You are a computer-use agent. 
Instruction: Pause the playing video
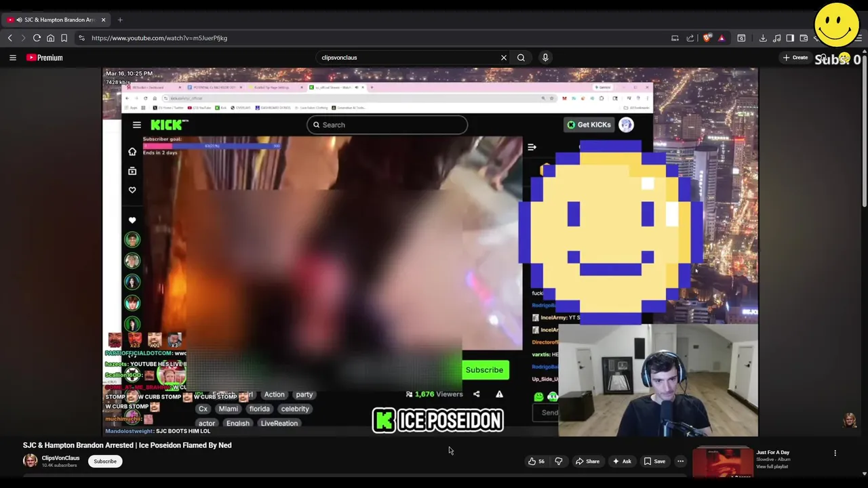430,251
